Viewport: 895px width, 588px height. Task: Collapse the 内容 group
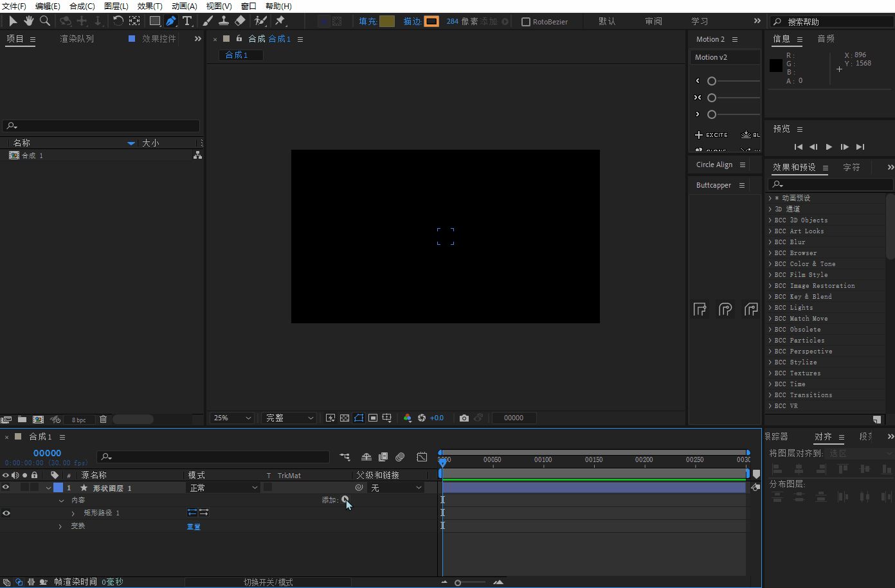(x=61, y=500)
